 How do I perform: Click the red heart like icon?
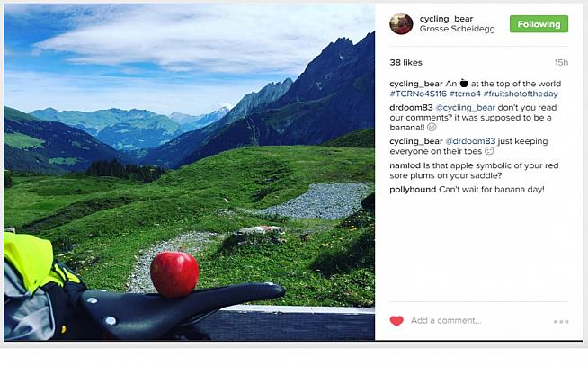pyautogui.click(x=396, y=321)
